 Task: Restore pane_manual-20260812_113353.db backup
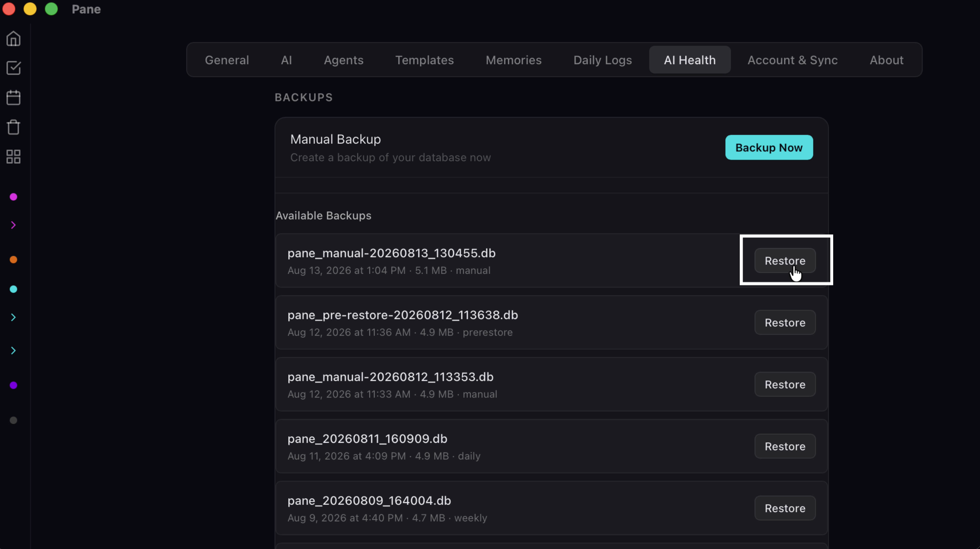tap(785, 384)
